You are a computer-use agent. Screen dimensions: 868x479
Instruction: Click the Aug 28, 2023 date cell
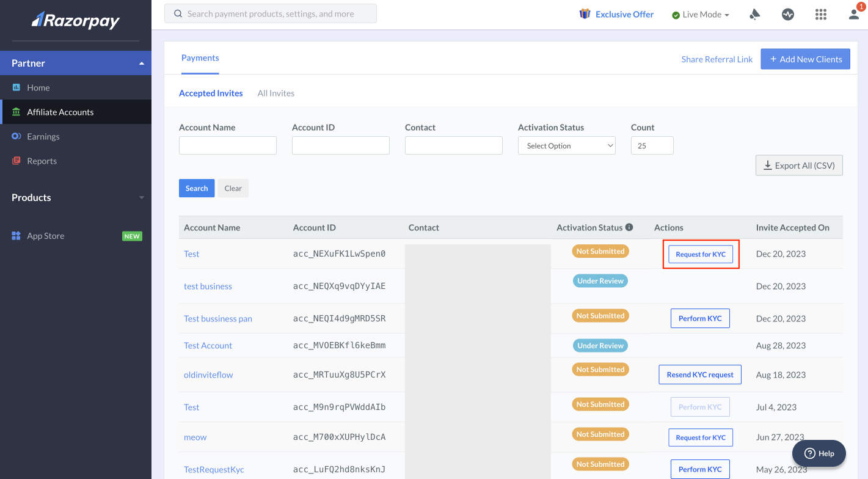point(781,345)
